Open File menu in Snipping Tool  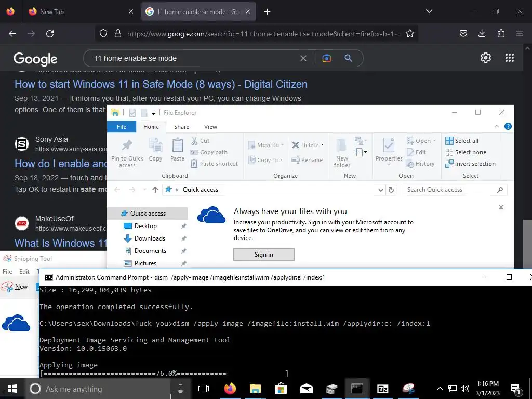coord(7,271)
